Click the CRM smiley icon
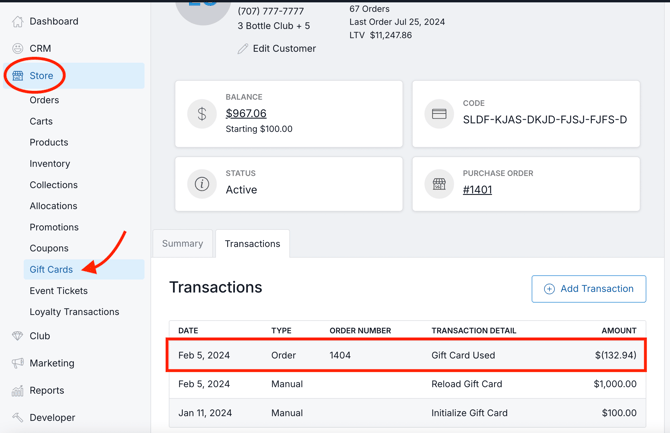This screenshot has width=670, height=433. 18,48
